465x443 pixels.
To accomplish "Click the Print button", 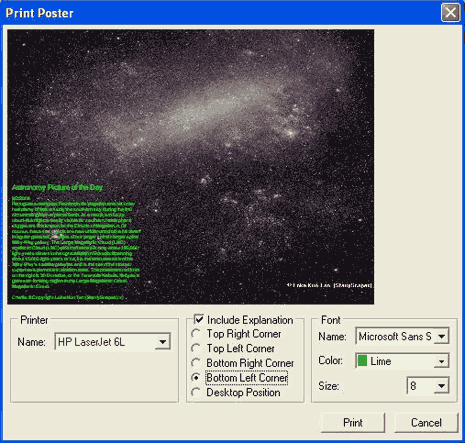I will pyautogui.click(x=353, y=423).
